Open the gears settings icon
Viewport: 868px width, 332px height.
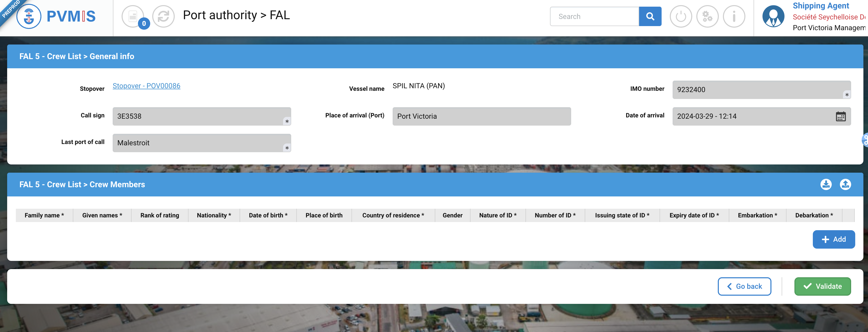[707, 16]
